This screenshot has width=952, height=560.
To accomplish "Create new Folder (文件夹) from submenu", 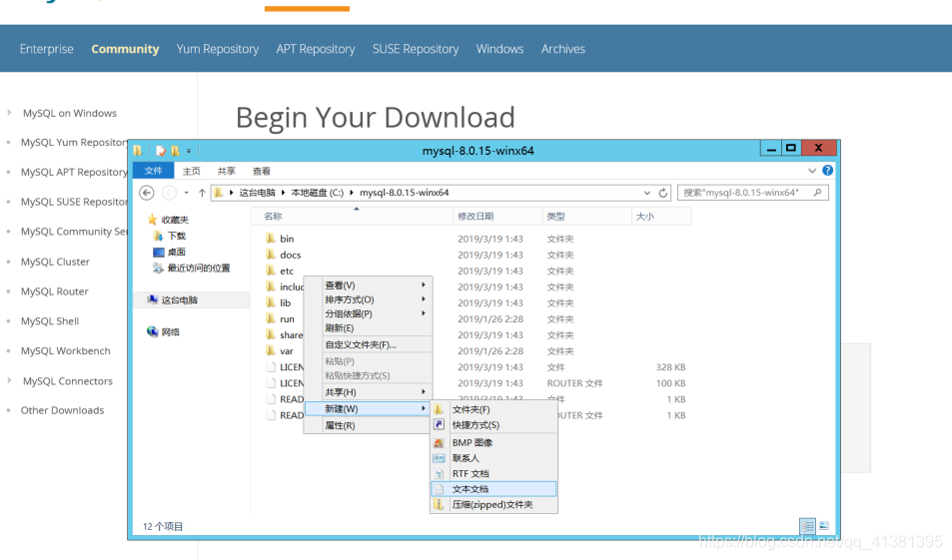I will [493, 409].
